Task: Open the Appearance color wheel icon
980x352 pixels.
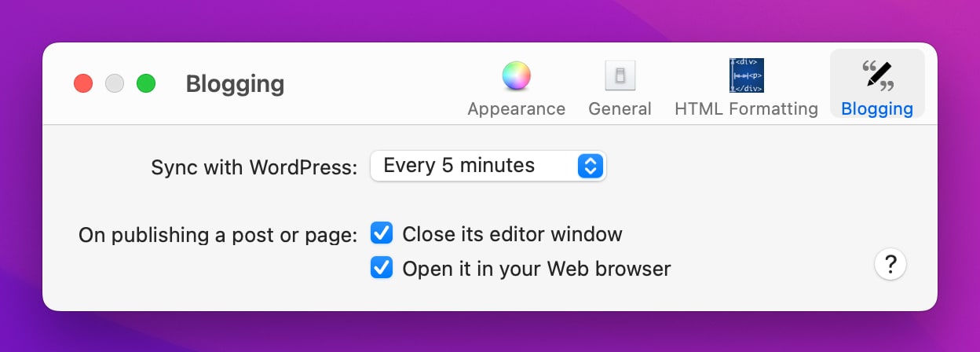Action: [517, 76]
